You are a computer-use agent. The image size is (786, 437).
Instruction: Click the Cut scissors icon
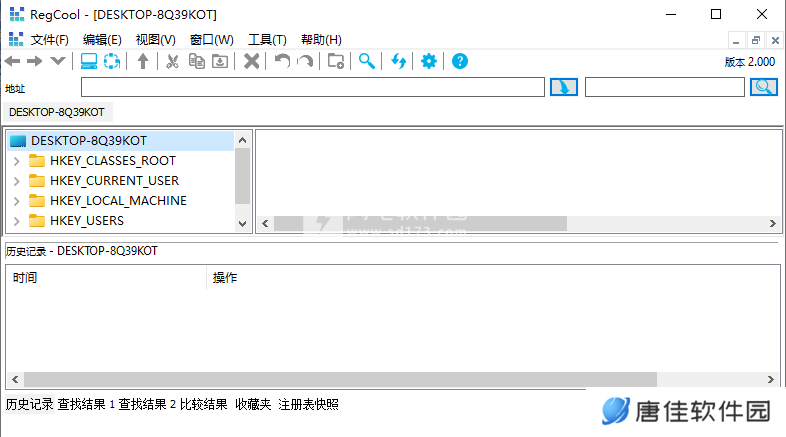pos(172,61)
